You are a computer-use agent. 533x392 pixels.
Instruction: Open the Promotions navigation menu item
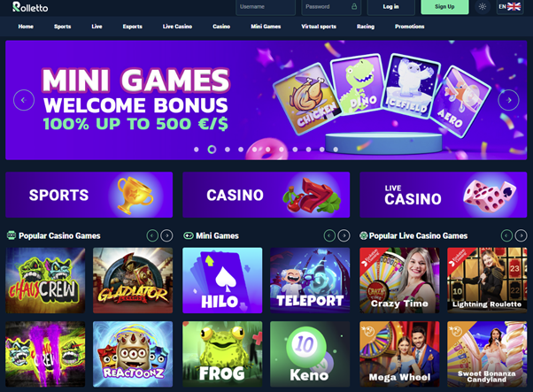pos(409,27)
